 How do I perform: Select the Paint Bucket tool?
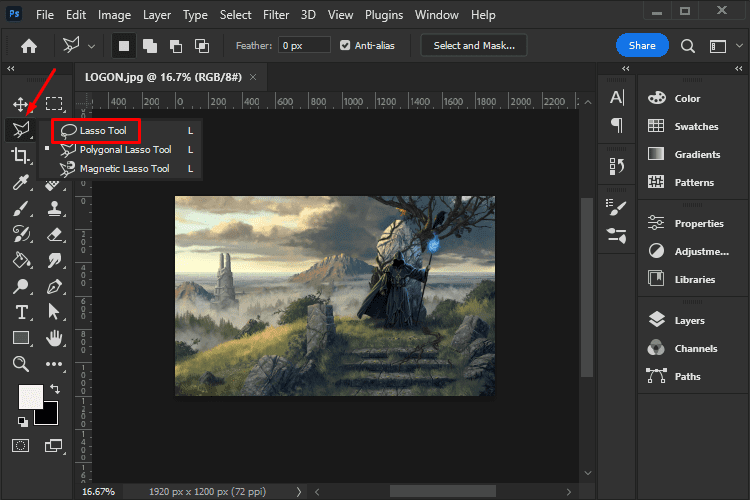click(x=21, y=261)
